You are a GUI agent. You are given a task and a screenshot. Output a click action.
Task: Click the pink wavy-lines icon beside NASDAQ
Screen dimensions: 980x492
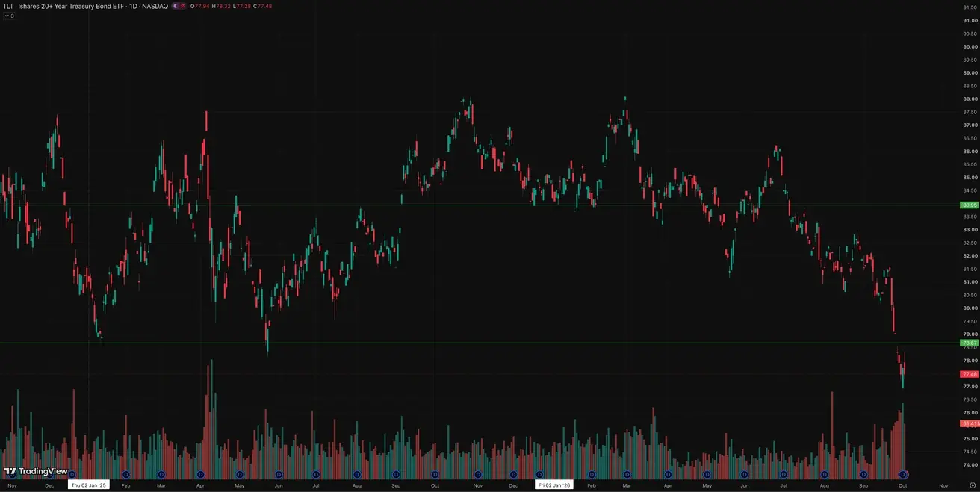coord(183,6)
